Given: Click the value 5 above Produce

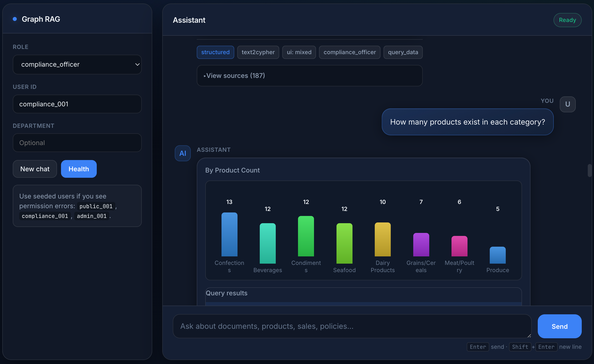Looking at the screenshot, I should [x=497, y=209].
